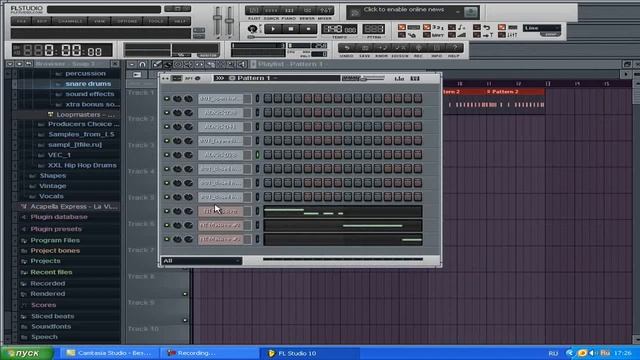This screenshot has width=640, height=360.
Task: Open the FILE menu
Action: 21,21
